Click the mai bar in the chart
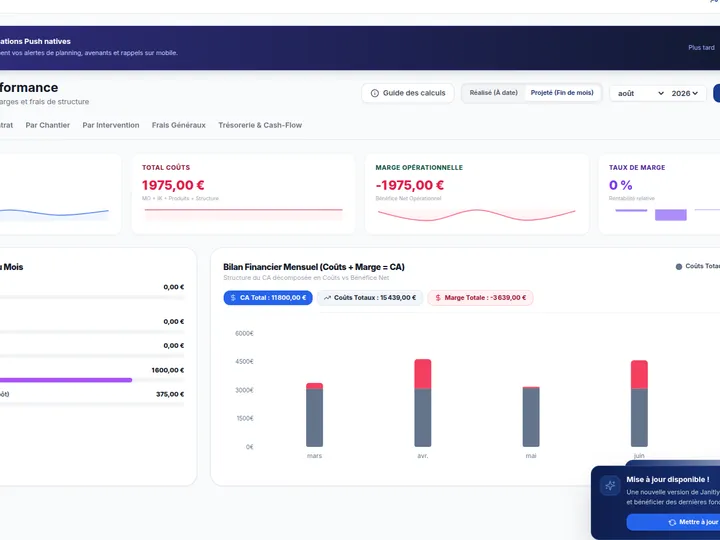The image size is (720, 540). 531,416
